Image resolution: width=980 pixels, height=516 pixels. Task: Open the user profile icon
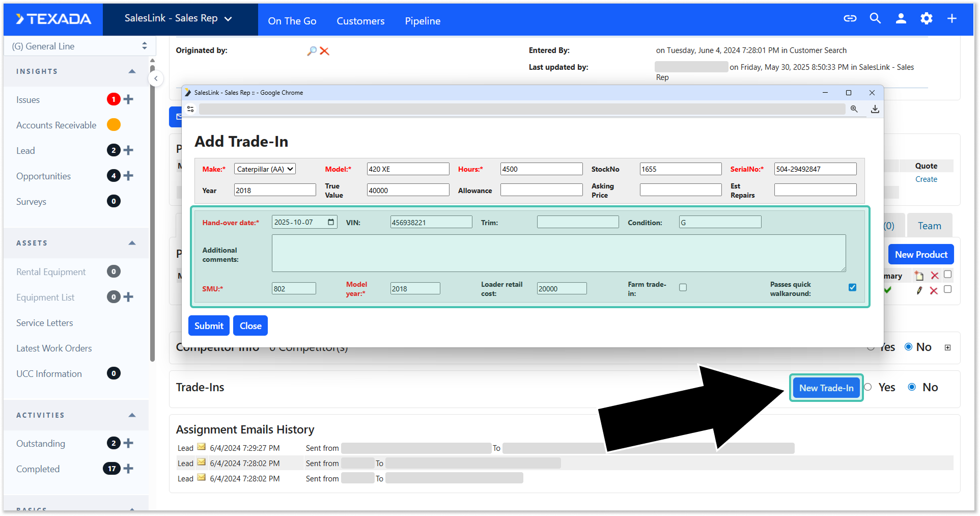[901, 19]
